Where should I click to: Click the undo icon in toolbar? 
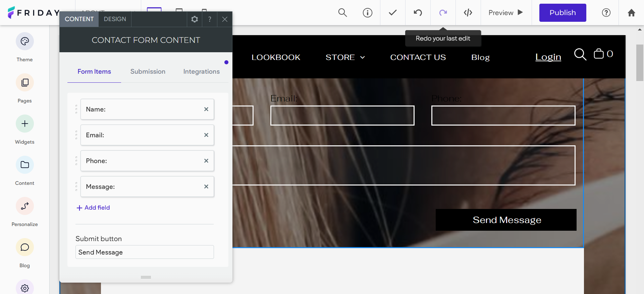pos(418,13)
